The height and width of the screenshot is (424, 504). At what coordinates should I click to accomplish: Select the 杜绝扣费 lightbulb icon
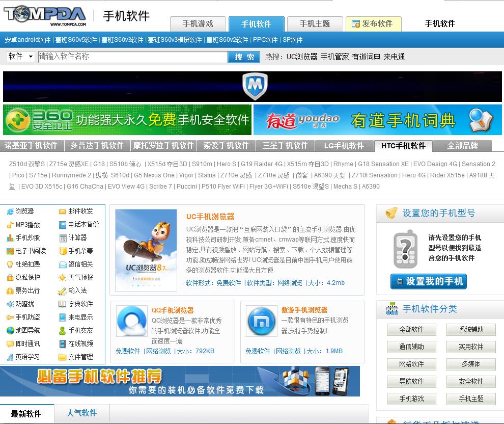point(10,264)
